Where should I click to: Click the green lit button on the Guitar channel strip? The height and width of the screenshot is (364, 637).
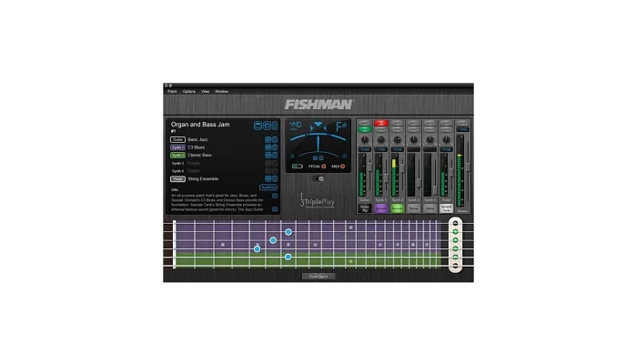(365, 129)
